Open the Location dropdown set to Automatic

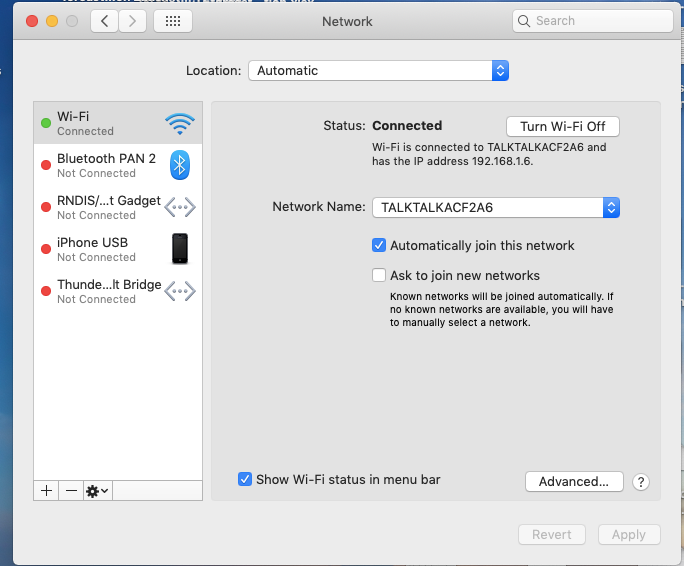coord(378,70)
